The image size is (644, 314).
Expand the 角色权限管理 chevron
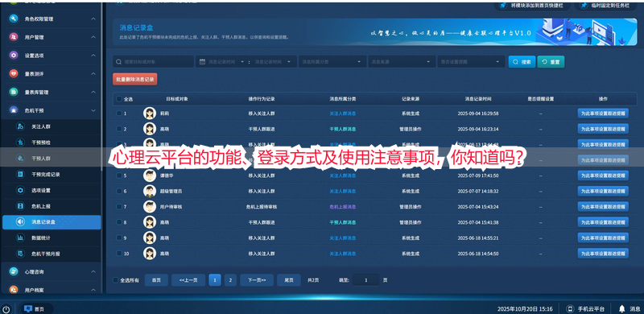click(x=93, y=19)
